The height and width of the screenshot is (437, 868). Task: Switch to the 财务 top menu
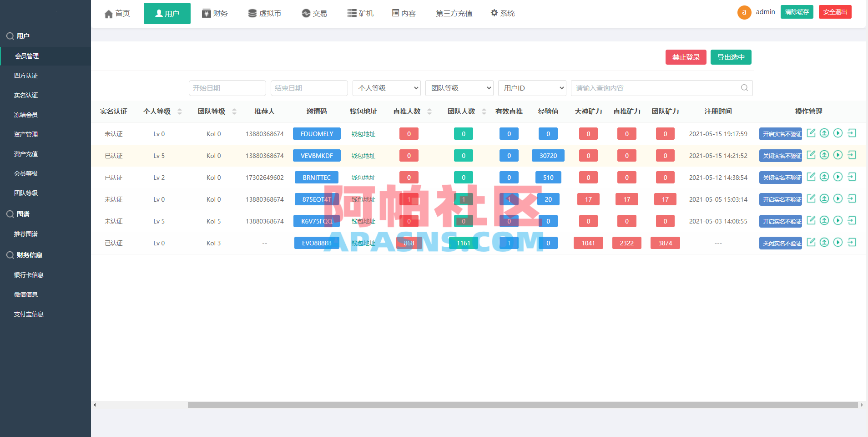pos(215,13)
